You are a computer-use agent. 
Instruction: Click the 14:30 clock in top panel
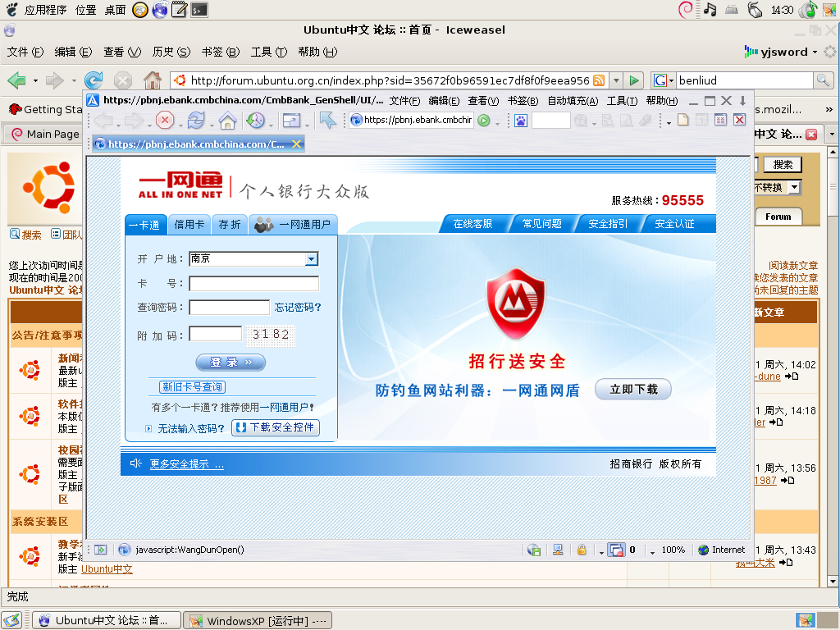(782, 10)
